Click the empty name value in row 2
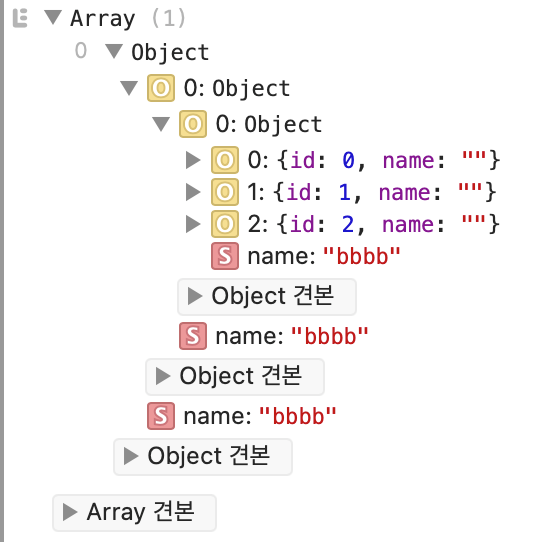548x542 pixels. pos(474,219)
